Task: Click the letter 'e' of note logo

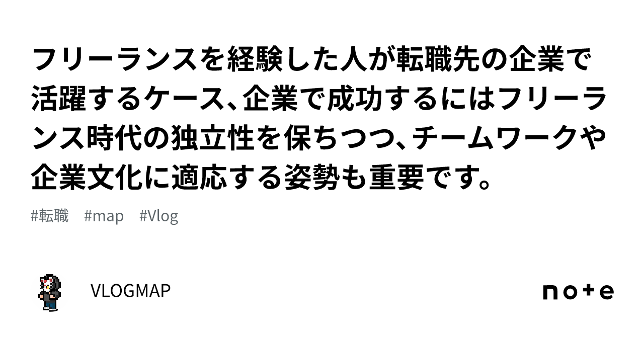Action: point(607,292)
